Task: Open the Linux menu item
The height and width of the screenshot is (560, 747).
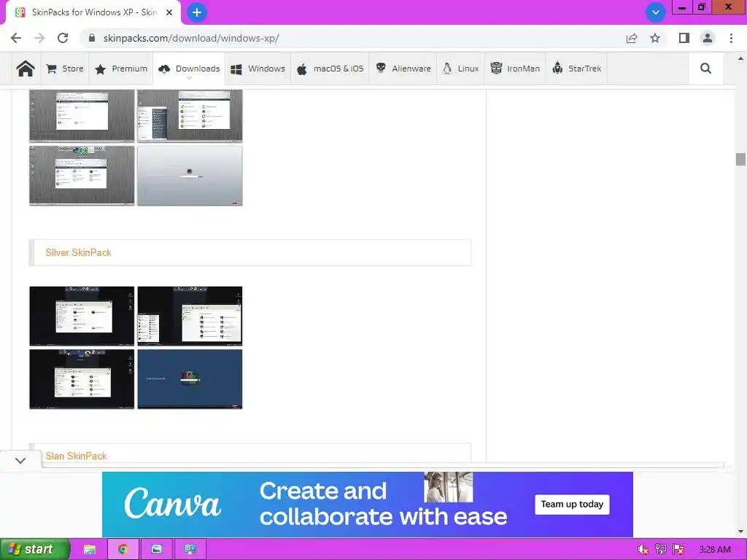Action: click(x=460, y=69)
